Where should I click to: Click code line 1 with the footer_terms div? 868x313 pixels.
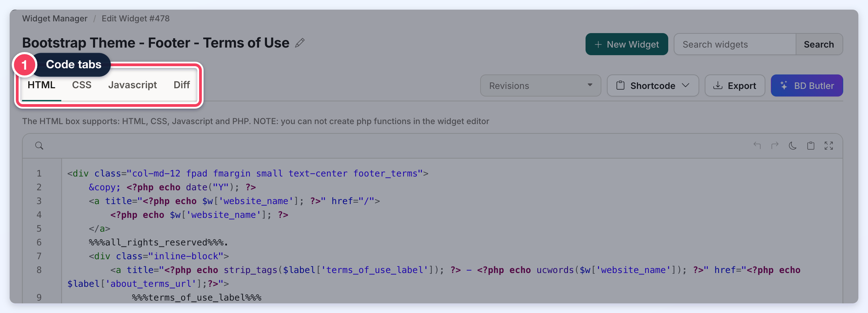pos(248,173)
